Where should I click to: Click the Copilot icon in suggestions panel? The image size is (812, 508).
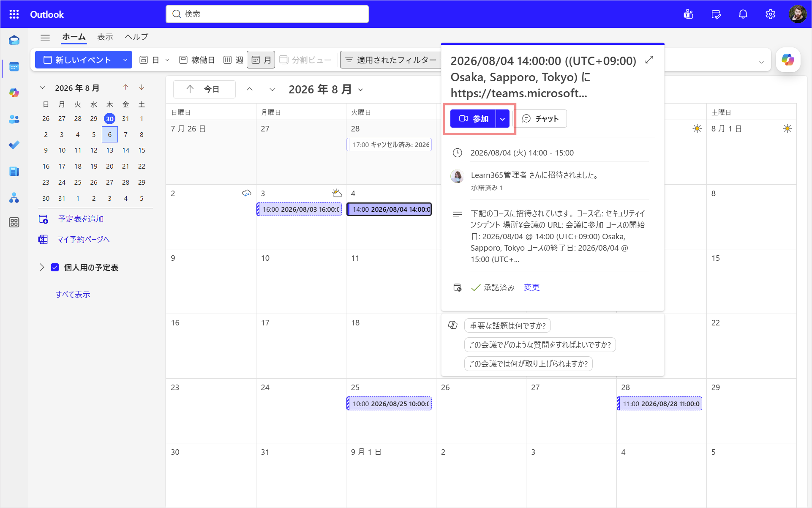tap(452, 325)
